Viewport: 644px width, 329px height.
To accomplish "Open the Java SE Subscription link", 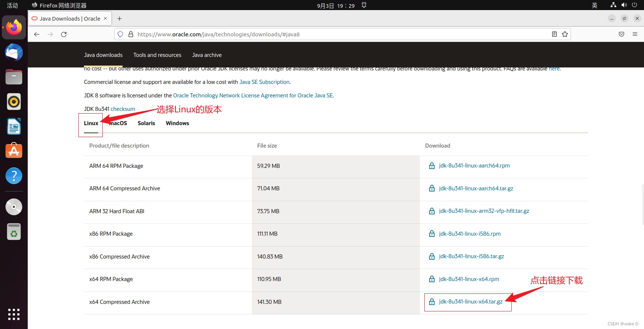I will (264, 82).
